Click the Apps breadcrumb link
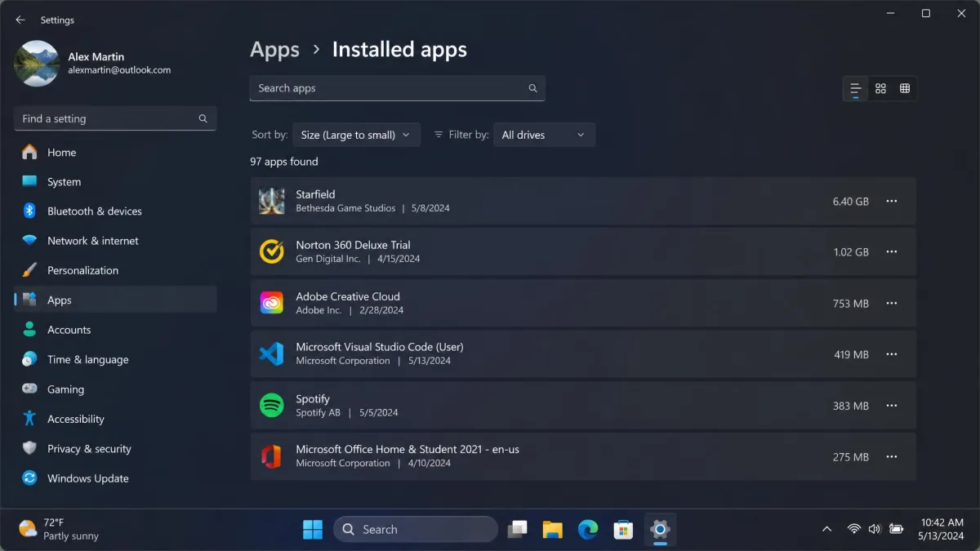980x551 pixels. point(274,50)
